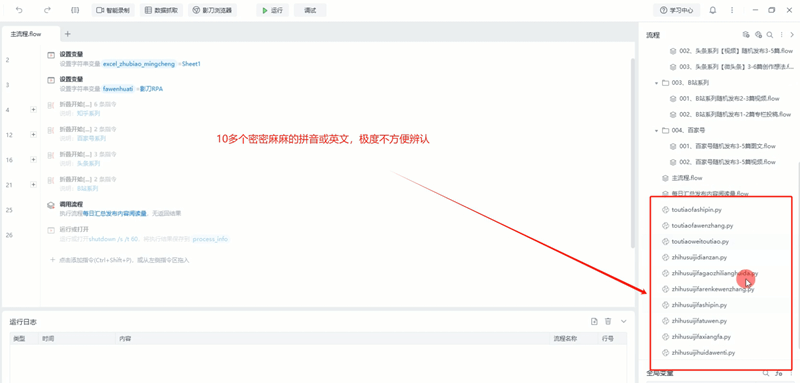Open 003 头条系列【微头条】flow file

(731, 67)
